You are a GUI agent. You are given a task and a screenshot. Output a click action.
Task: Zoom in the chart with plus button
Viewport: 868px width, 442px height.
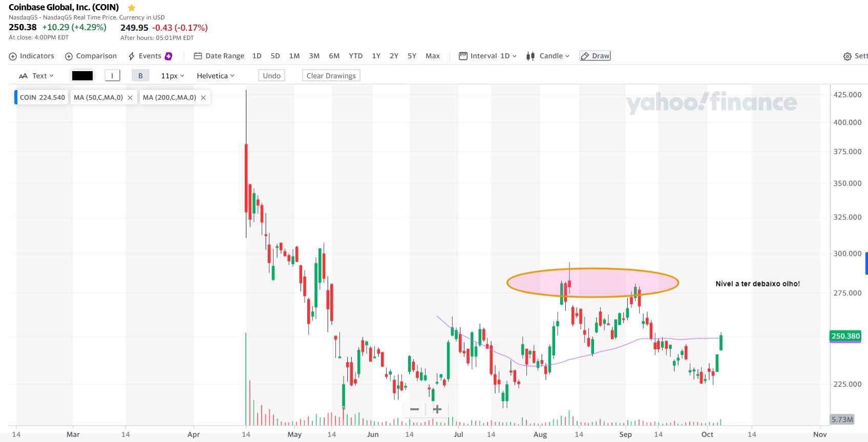point(437,409)
